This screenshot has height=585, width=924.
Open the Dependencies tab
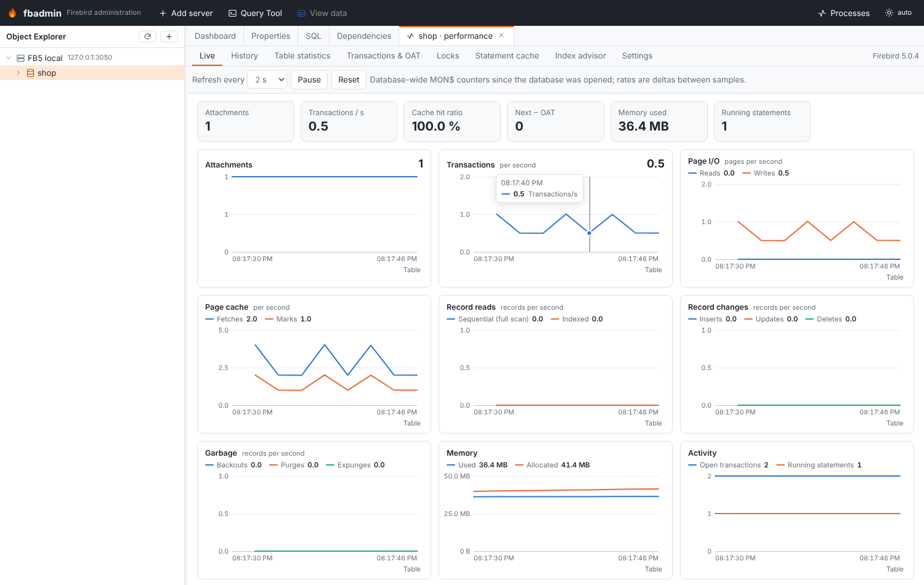click(364, 36)
